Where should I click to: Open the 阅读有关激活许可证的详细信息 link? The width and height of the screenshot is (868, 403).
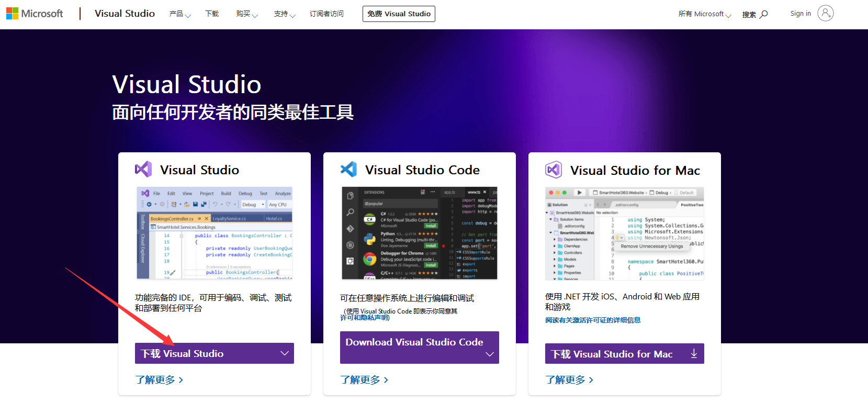593,320
